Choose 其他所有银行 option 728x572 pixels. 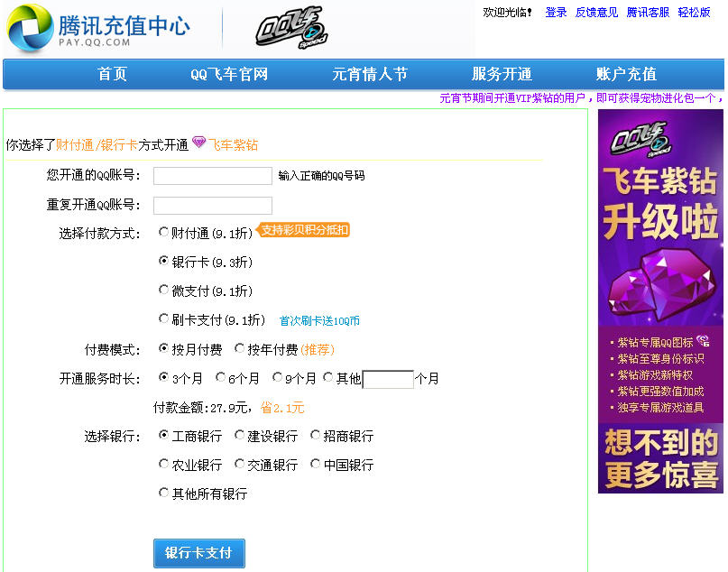click(163, 492)
